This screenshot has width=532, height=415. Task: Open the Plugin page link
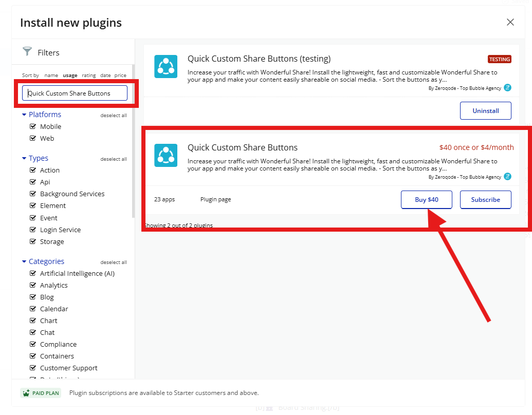coord(215,199)
